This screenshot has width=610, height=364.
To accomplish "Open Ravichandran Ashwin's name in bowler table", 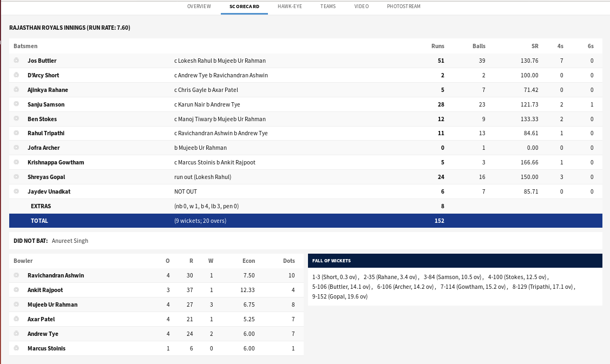I will click(x=56, y=275).
